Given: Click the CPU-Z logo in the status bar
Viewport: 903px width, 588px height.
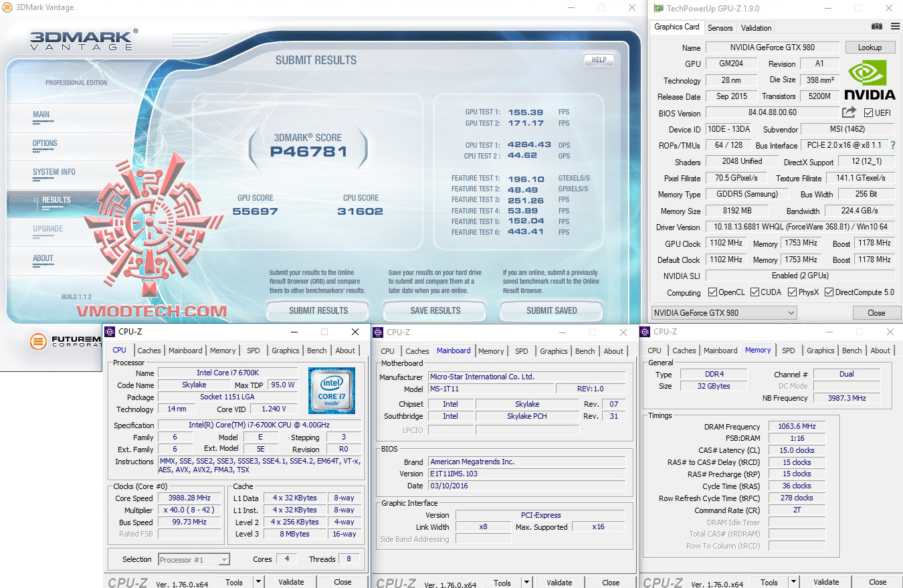Looking at the screenshot, I should pos(126,581).
